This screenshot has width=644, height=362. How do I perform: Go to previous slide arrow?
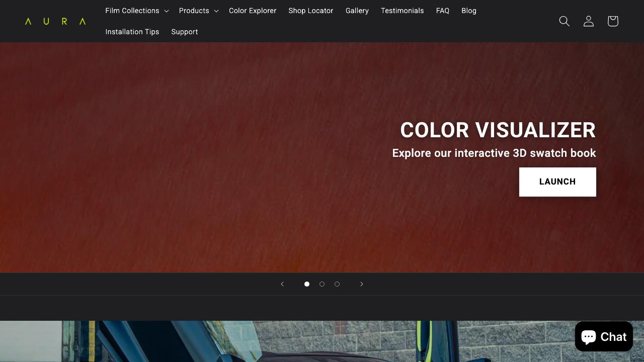coord(282,284)
